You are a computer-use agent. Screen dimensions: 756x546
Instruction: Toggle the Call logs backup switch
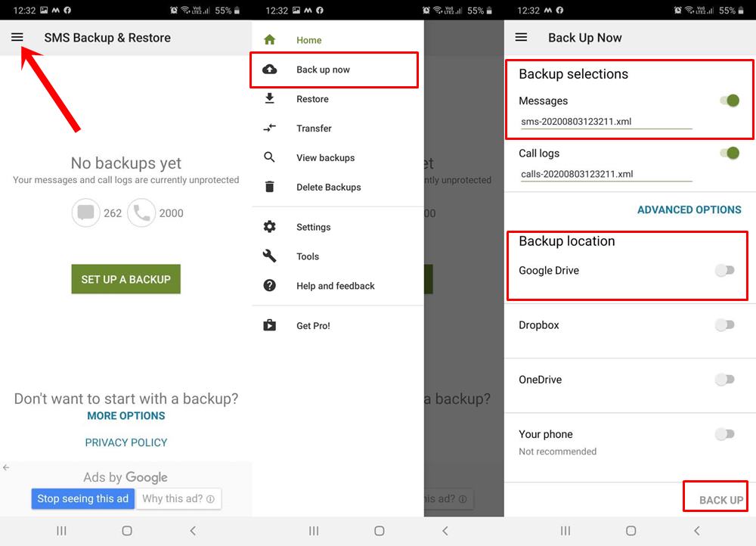coord(729,153)
